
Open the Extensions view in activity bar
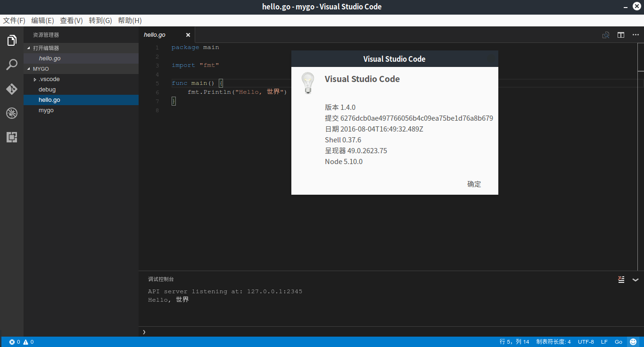click(x=12, y=137)
